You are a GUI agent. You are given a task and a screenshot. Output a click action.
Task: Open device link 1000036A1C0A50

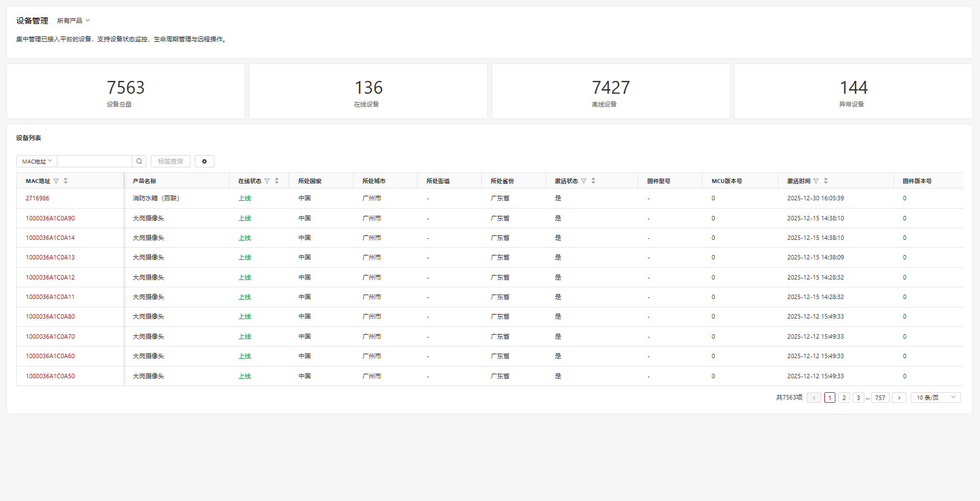[50, 376]
